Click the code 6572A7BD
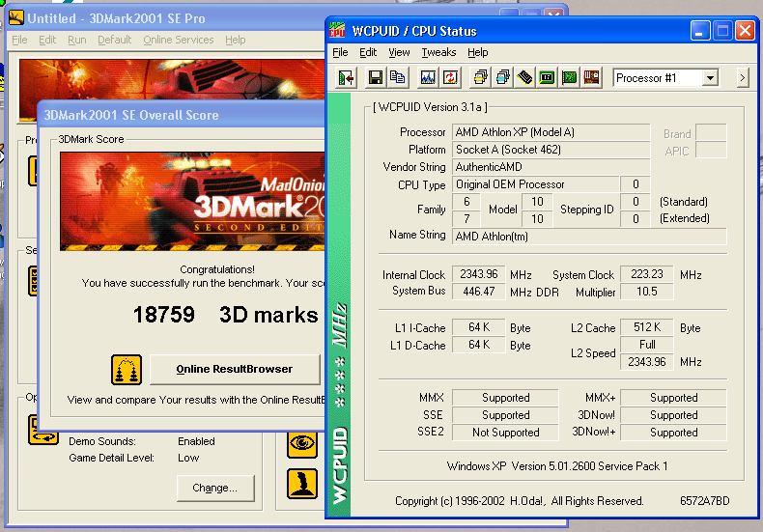This screenshot has height=532, width=763. coord(705,501)
